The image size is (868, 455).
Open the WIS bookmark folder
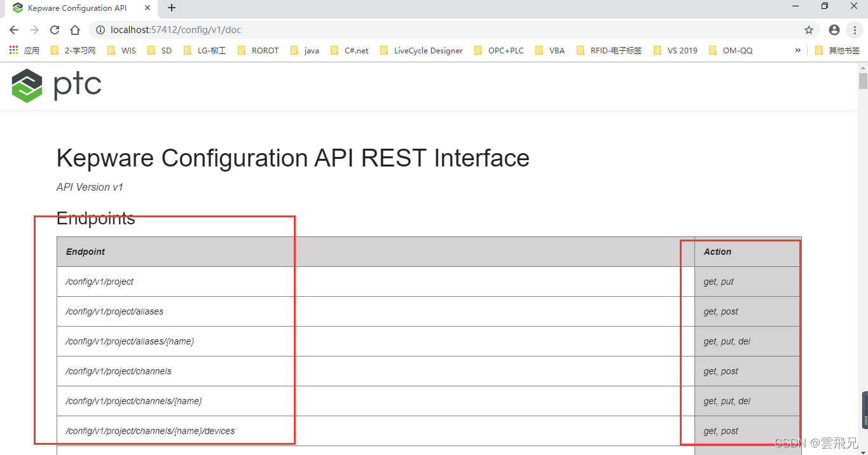[x=121, y=50]
